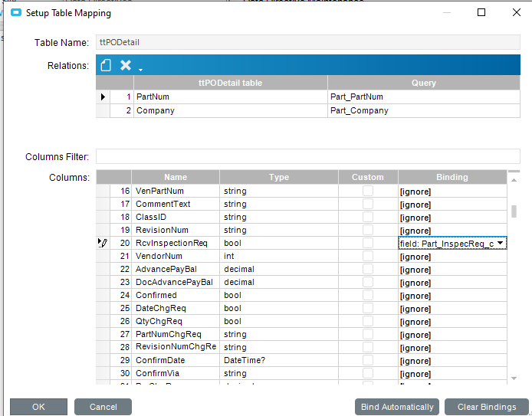
Task: Click the Custom column header
Action: click(x=368, y=177)
